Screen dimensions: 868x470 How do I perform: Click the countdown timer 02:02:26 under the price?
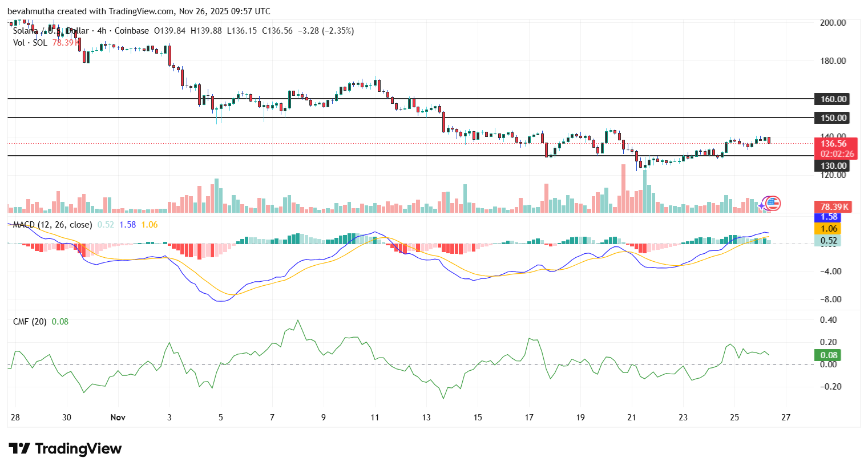pos(835,153)
